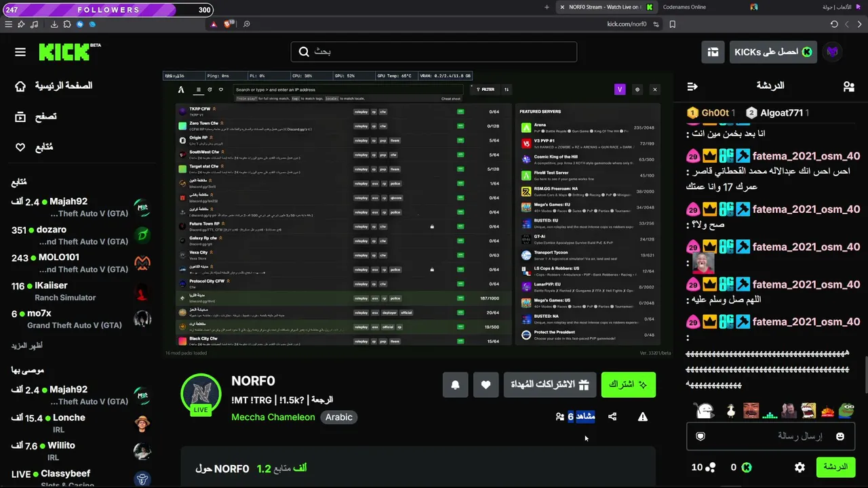
Task: Open browser extensions puzzle icon
Action: [67, 24]
